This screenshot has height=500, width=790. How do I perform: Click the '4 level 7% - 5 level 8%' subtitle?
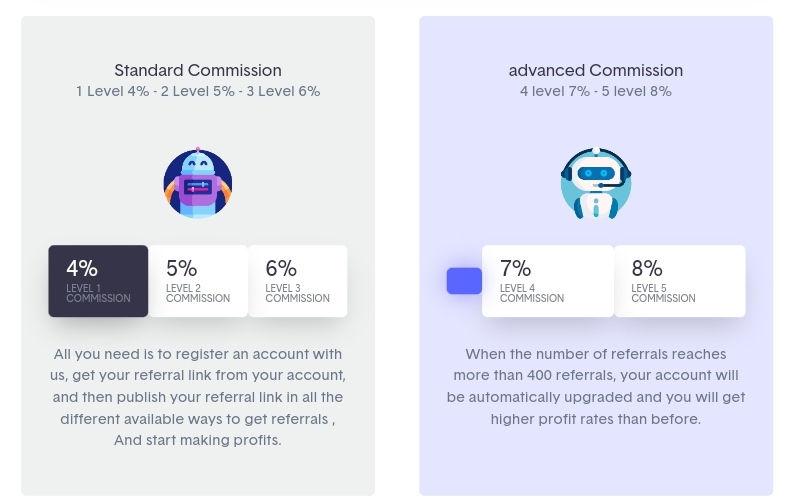(x=596, y=91)
